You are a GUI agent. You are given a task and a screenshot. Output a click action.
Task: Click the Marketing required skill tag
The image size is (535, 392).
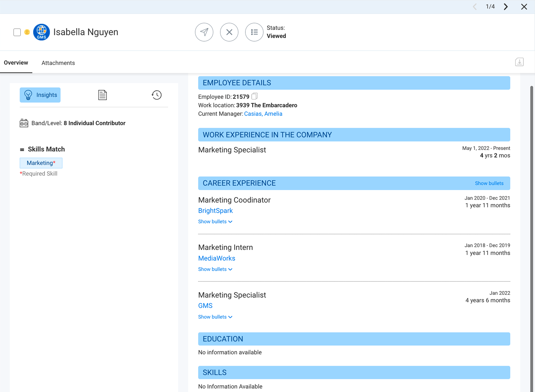[x=41, y=163]
